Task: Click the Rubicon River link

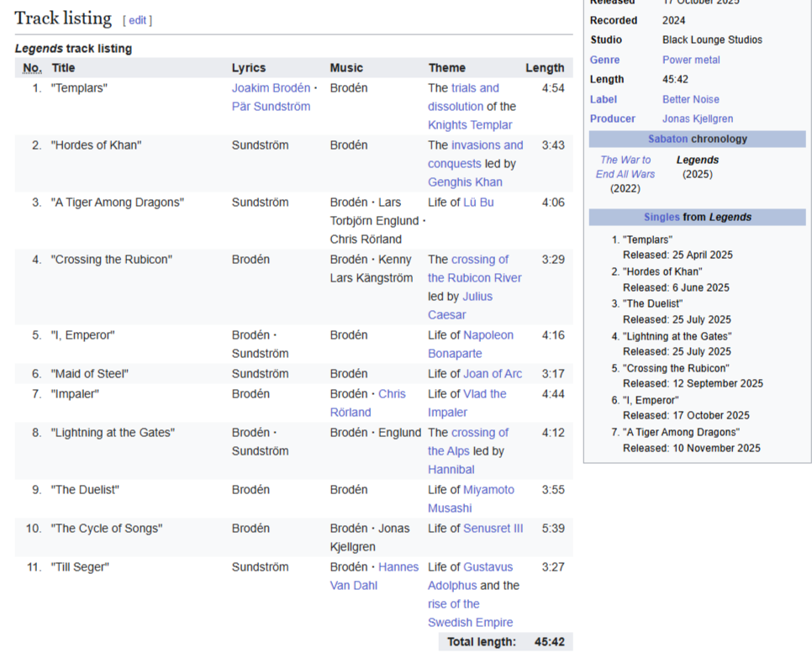Action: tap(474, 278)
